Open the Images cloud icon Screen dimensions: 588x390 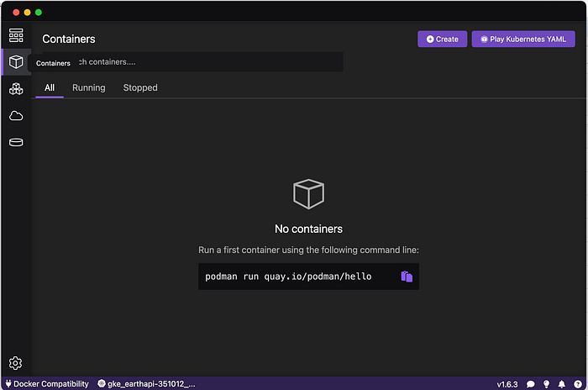coord(16,116)
